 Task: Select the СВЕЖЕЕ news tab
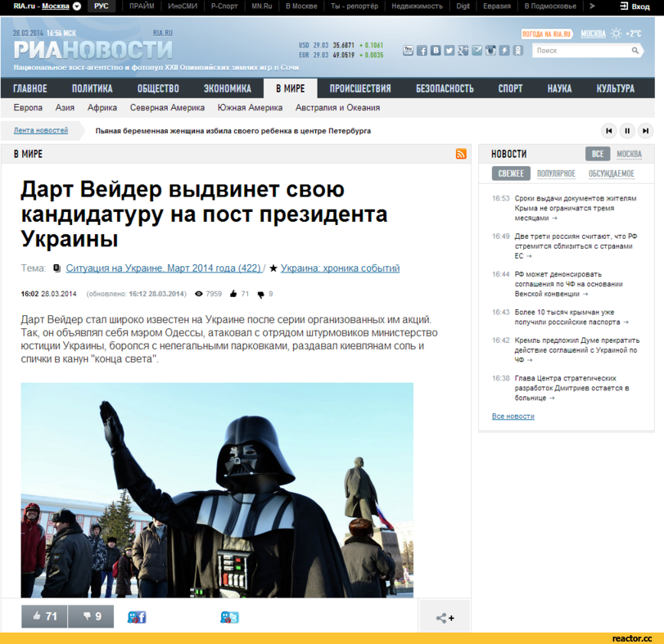(x=511, y=173)
